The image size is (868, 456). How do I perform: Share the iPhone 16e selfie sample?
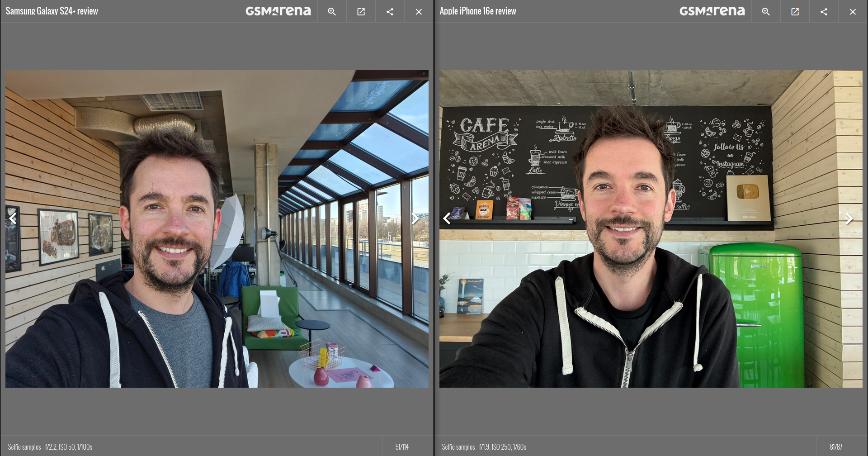(x=824, y=12)
